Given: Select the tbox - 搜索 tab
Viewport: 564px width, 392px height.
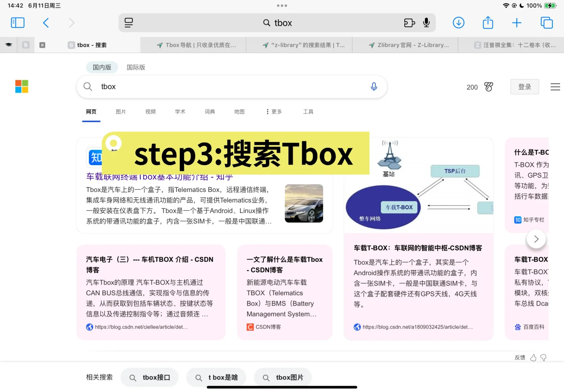Looking at the screenshot, I should (87, 45).
